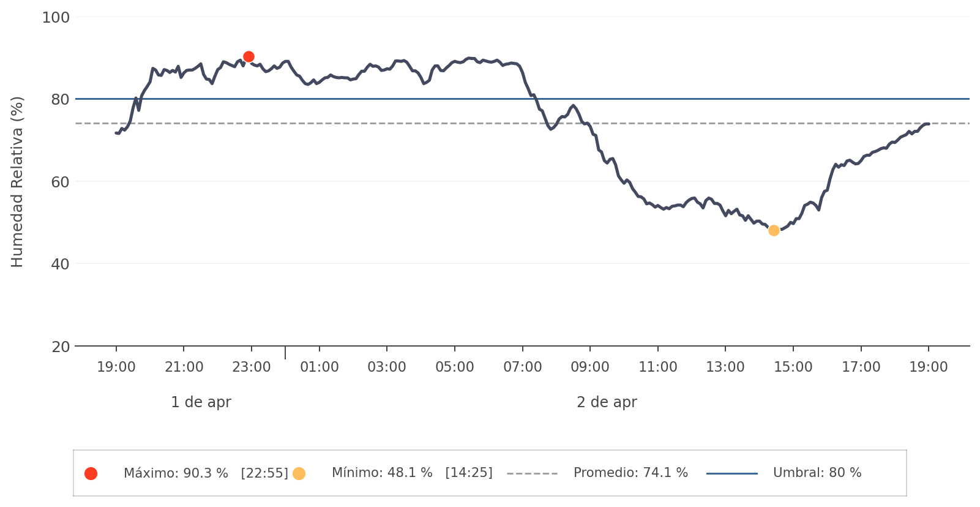This screenshot has width=980, height=507.
Task: Select the '2 de apr' date label
Action: point(607,402)
